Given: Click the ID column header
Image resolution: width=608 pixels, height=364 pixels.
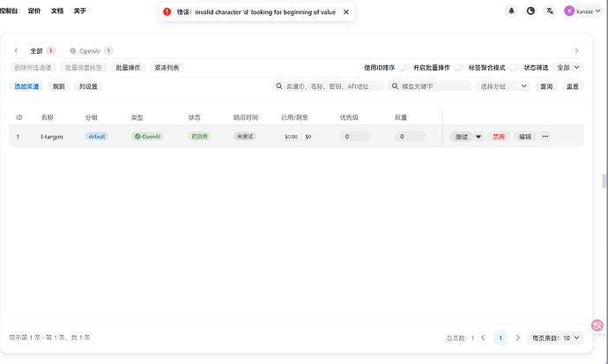Looking at the screenshot, I should click(x=19, y=117).
